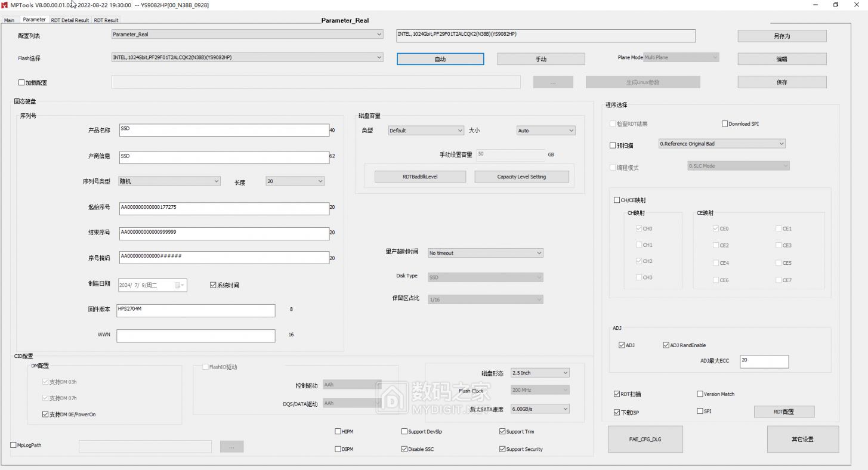Enable the SPI checkbox next to RDT配置
The width and height of the screenshot is (868, 470).
click(700, 411)
